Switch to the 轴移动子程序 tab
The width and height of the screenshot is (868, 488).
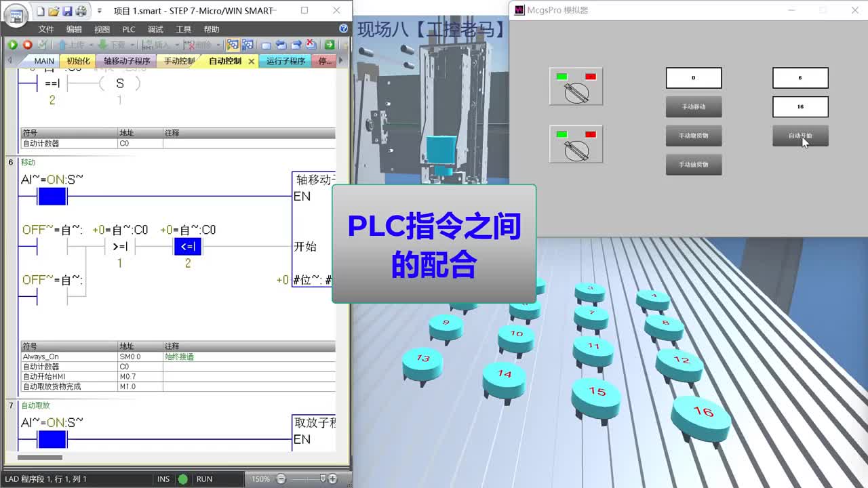coord(127,61)
